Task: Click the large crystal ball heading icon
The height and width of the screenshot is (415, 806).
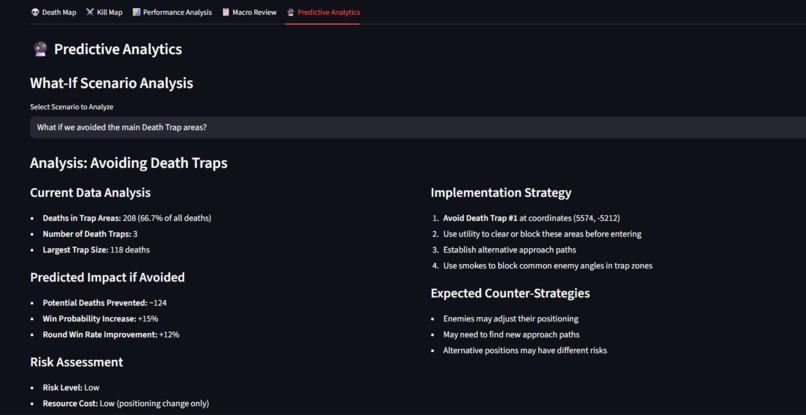Action: click(40, 49)
